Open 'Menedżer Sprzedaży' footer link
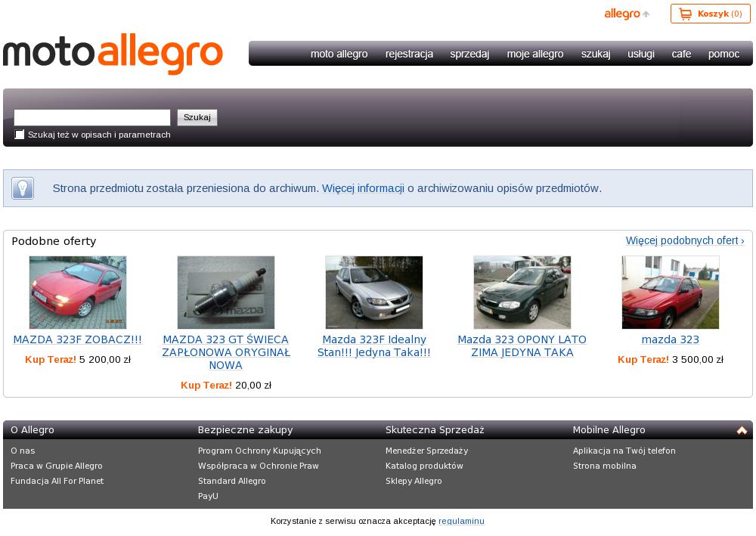756x536 pixels. pyautogui.click(x=426, y=451)
